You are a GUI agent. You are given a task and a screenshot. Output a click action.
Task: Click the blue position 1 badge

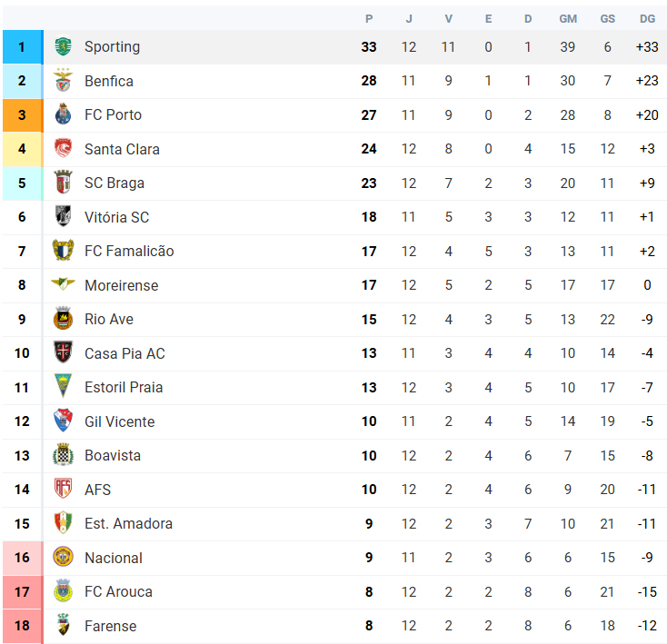point(23,46)
